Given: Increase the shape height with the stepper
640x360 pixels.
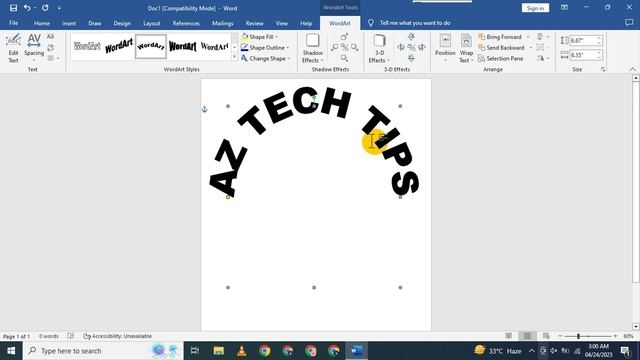Looking at the screenshot, I should [599, 38].
